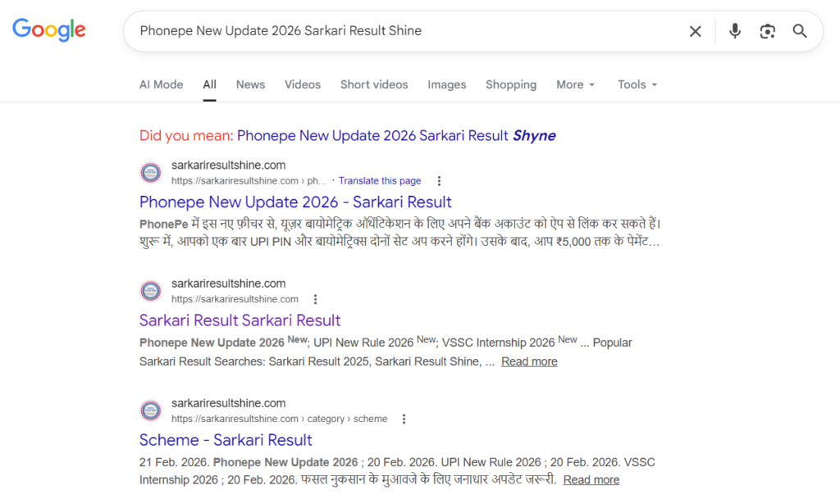Open the Short videos tab
This screenshot has width=840, height=504.
pyautogui.click(x=374, y=84)
